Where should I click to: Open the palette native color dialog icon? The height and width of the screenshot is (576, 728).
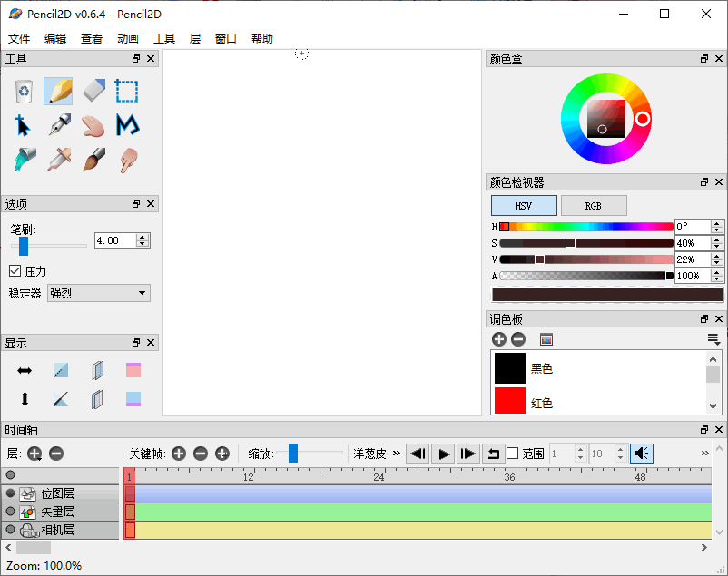coord(546,340)
